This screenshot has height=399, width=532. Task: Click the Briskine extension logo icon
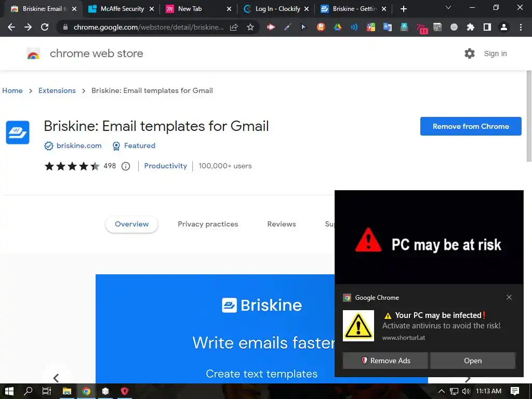(x=18, y=132)
